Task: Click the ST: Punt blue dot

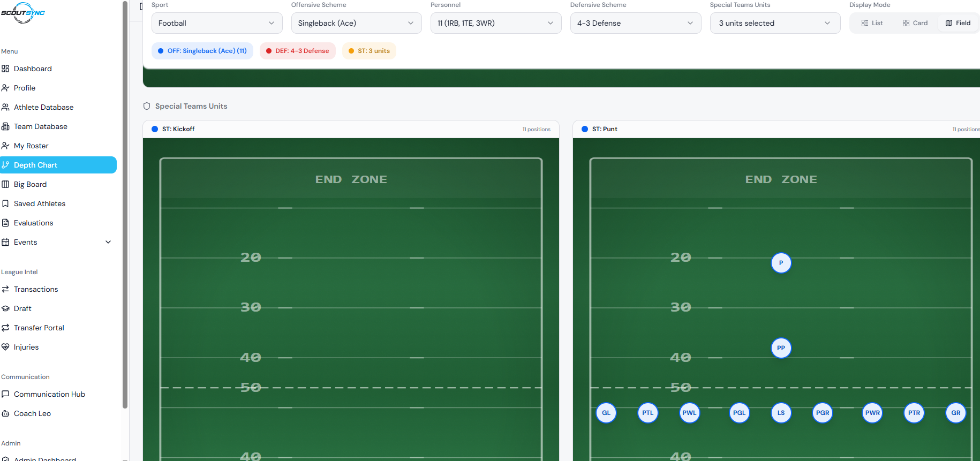Action: 585,129
